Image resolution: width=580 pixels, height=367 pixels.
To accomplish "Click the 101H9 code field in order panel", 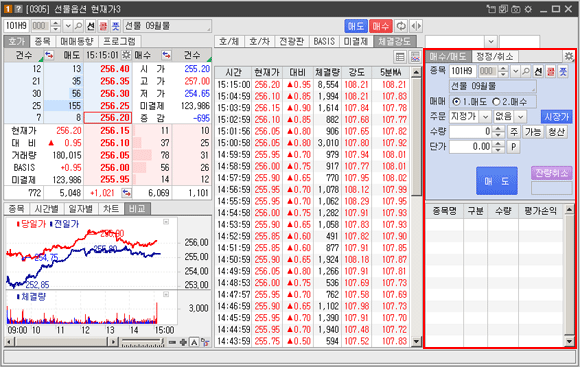I will (x=463, y=71).
